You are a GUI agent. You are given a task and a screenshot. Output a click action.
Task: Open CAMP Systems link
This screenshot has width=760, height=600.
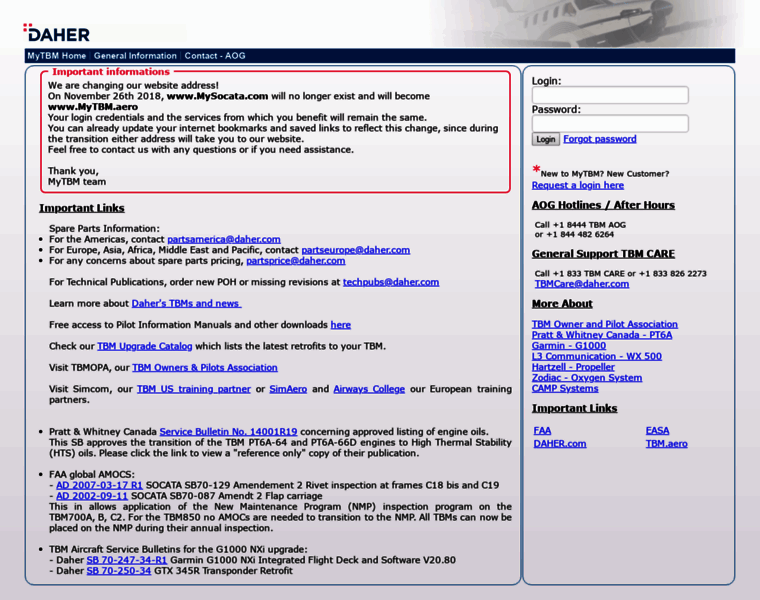565,388
